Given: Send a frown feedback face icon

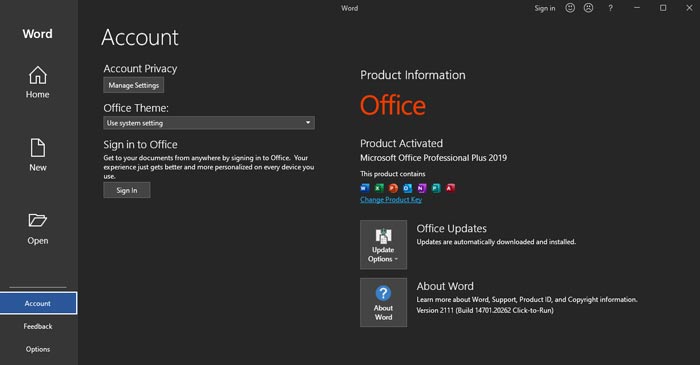Looking at the screenshot, I should [x=589, y=8].
